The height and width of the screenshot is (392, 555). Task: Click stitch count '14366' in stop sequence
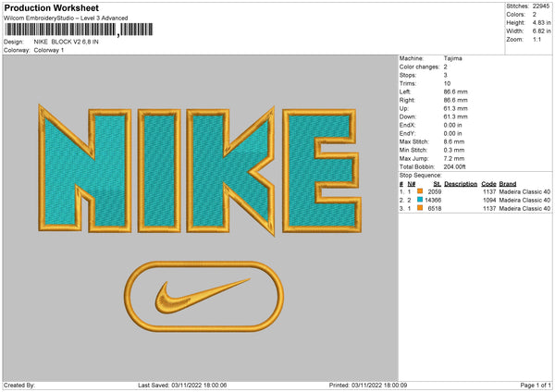pos(433,201)
